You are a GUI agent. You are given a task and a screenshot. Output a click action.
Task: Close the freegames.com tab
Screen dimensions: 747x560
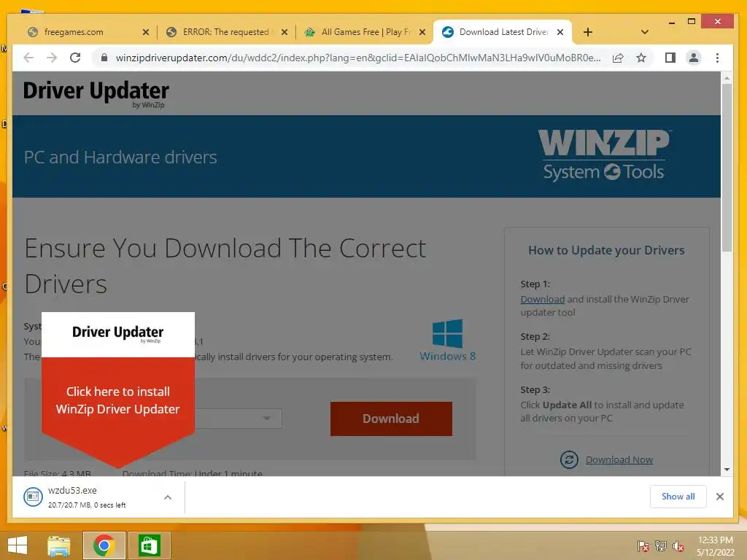146,32
